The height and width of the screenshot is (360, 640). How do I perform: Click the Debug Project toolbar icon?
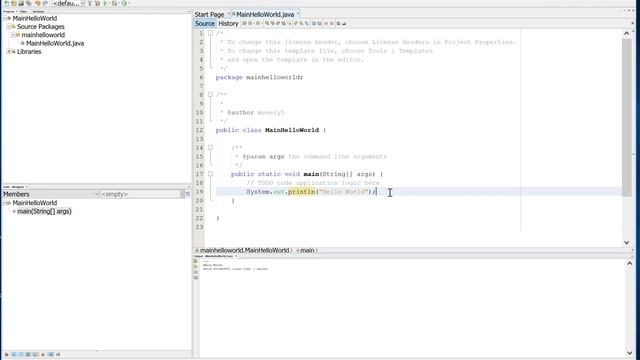[114, 3]
